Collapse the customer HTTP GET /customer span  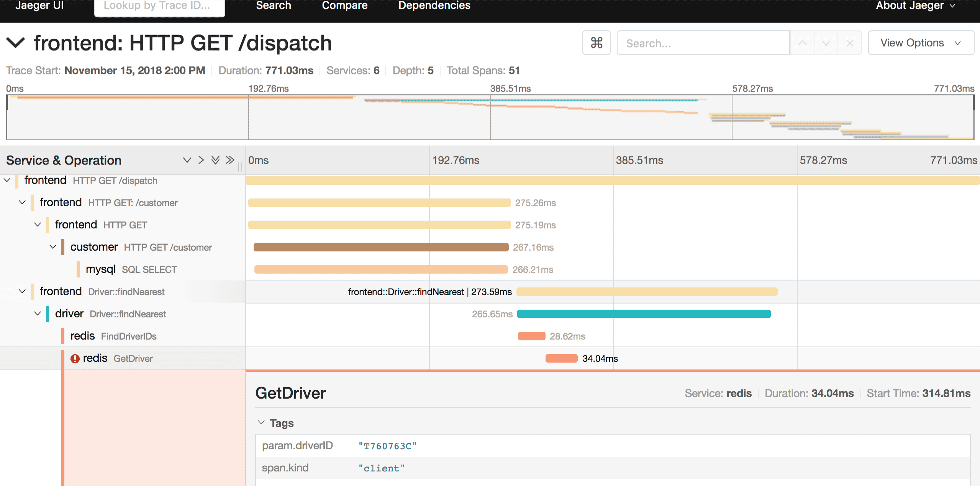[53, 247]
